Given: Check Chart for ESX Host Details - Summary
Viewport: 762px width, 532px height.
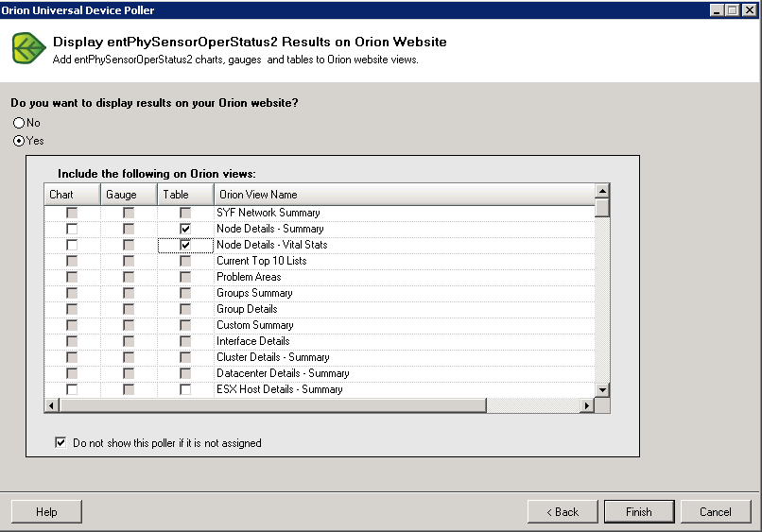Looking at the screenshot, I should 72,389.
